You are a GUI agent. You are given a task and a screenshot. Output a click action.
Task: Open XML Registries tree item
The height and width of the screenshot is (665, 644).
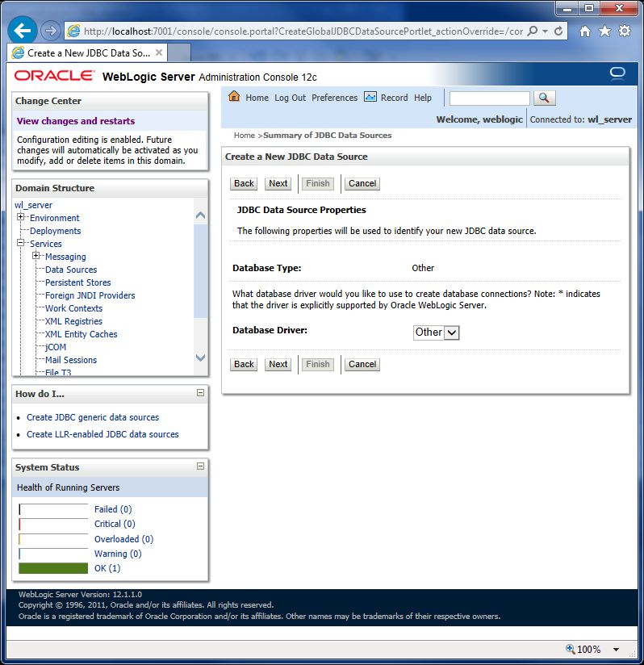coord(73,321)
